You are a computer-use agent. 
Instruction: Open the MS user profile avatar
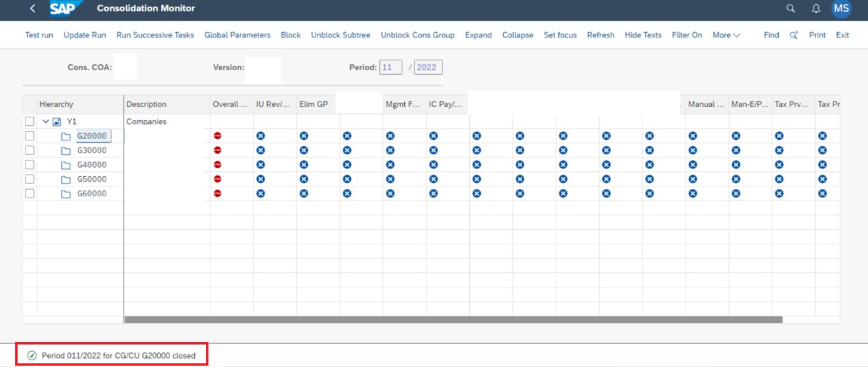[841, 9]
